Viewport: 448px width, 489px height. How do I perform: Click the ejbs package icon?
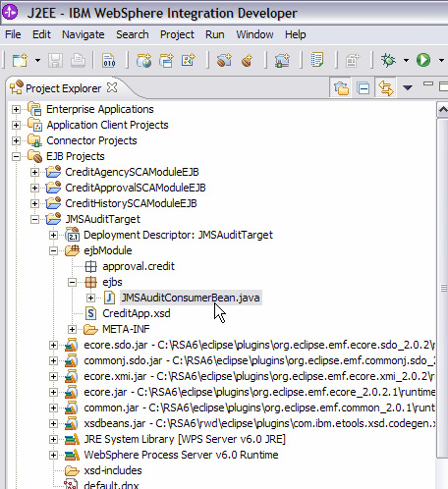90,282
